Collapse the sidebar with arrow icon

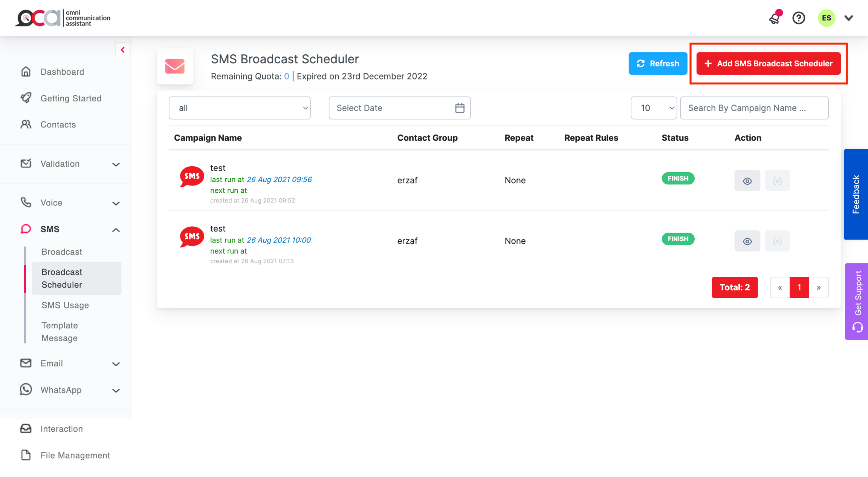pos(122,50)
